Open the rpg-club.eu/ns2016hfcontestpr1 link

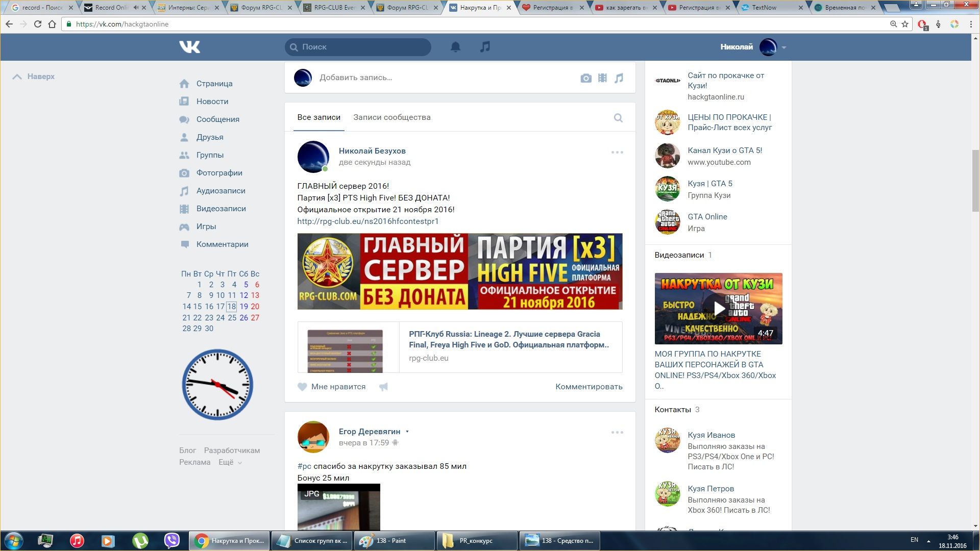click(368, 221)
